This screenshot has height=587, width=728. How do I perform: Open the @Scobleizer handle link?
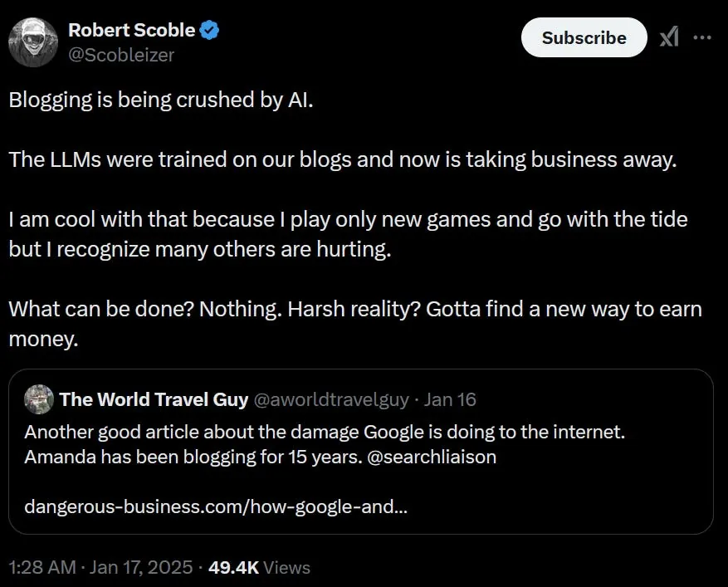(x=121, y=55)
